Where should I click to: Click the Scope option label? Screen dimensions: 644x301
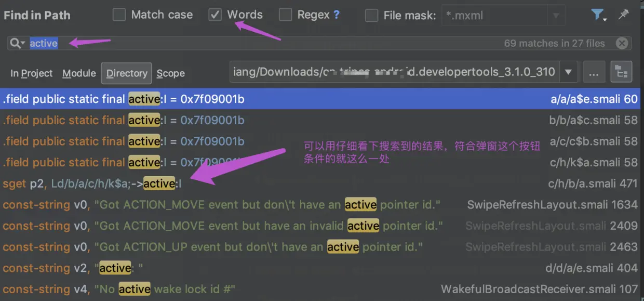click(x=171, y=73)
